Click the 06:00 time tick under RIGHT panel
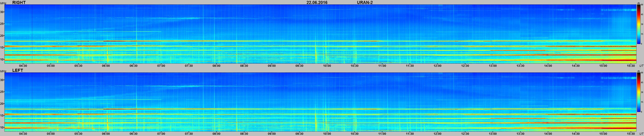 (106, 66)
